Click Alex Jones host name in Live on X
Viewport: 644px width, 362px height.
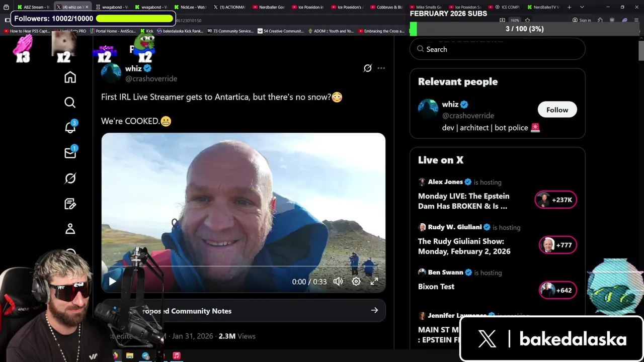[x=445, y=182]
